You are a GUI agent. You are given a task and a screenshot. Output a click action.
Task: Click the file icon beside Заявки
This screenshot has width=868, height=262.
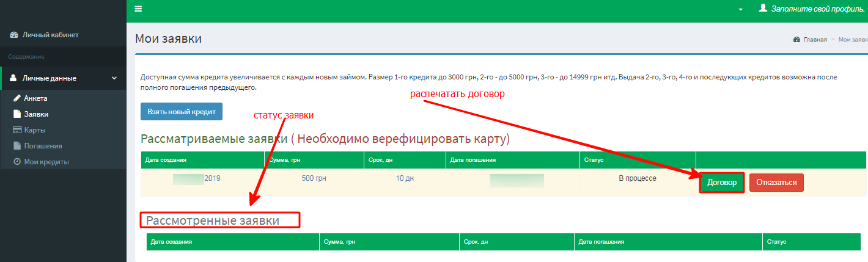(x=17, y=114)
